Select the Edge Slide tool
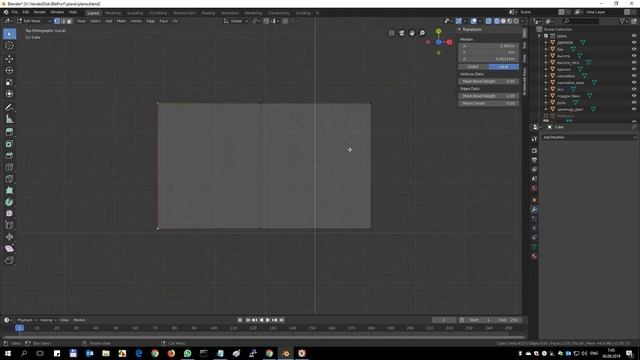The image size is (640, 360). [9, 225]
